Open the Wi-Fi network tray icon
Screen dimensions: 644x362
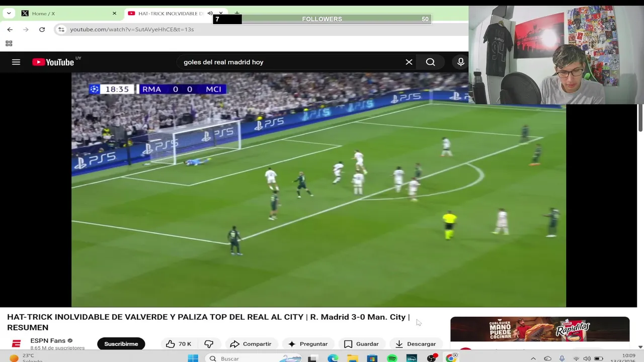click(576, 358)
